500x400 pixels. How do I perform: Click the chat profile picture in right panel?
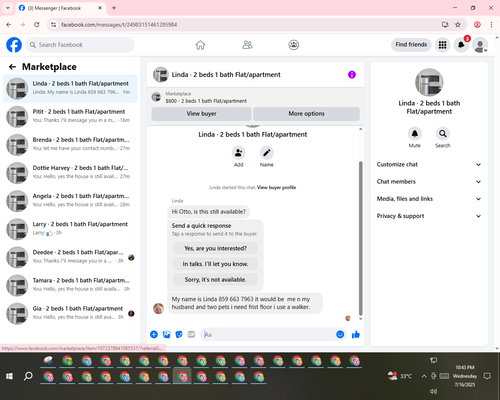(429, 82)
